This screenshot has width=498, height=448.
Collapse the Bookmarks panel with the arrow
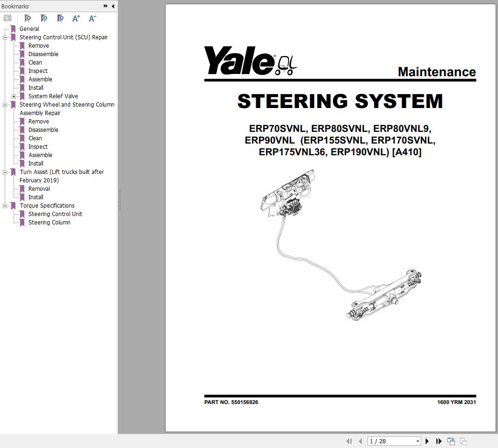click(112, 6)
